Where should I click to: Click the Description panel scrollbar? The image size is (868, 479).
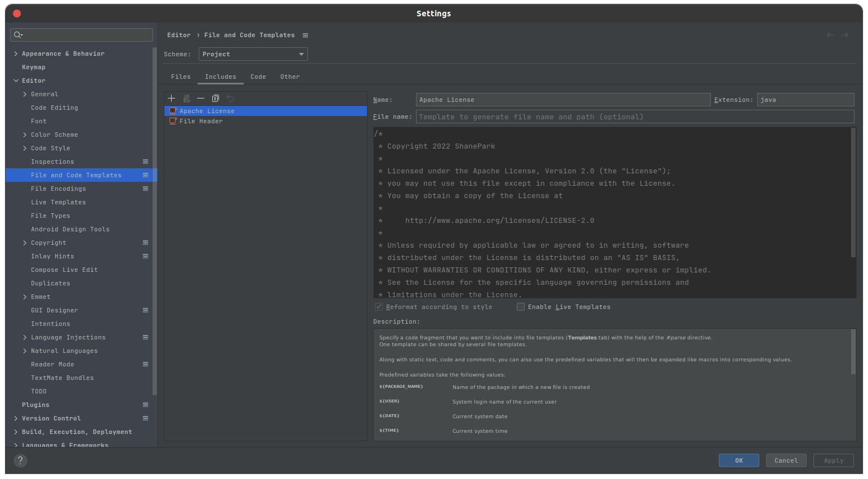coord(853,352)
